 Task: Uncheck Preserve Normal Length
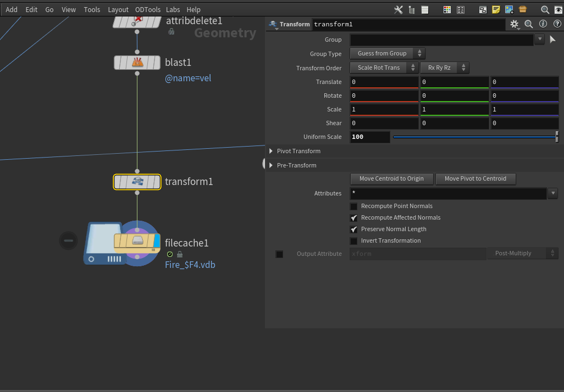(x=354, y=229)
